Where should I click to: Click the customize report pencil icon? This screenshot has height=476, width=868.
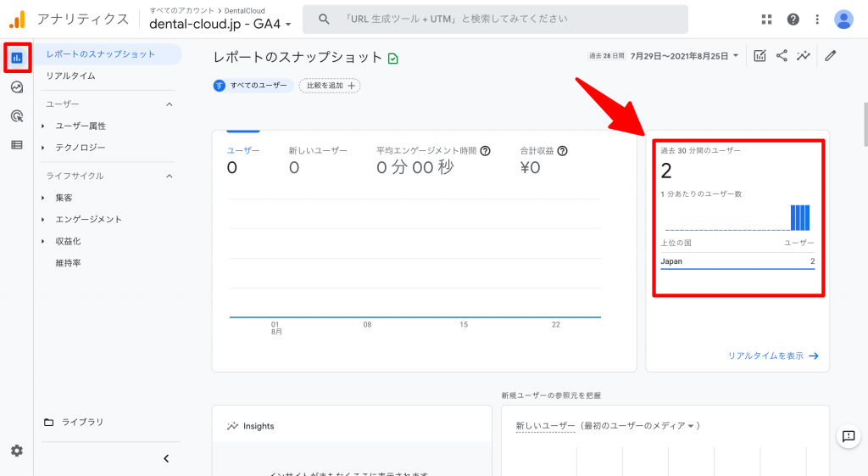click(x=831, y=55)
